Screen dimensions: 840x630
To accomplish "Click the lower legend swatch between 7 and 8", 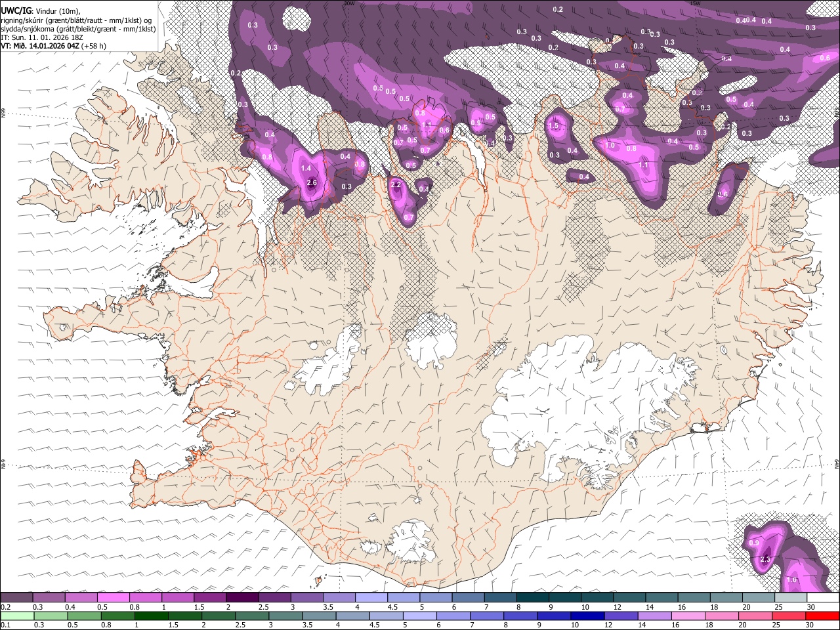I will (488, 616).
